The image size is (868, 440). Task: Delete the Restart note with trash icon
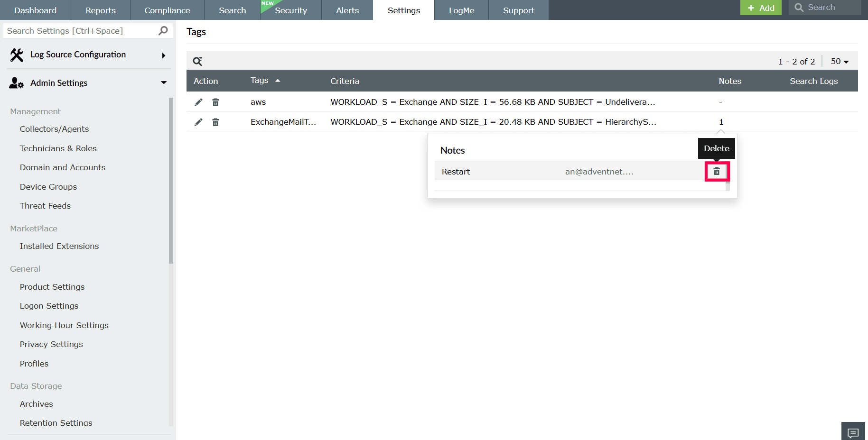[717, 171]
